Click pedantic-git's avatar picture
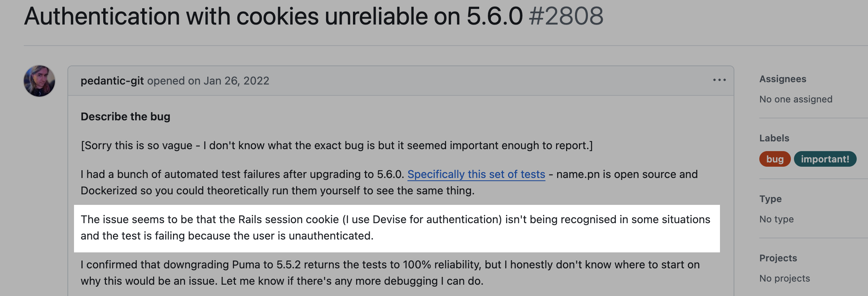The image size is (868, 296). 39,81
